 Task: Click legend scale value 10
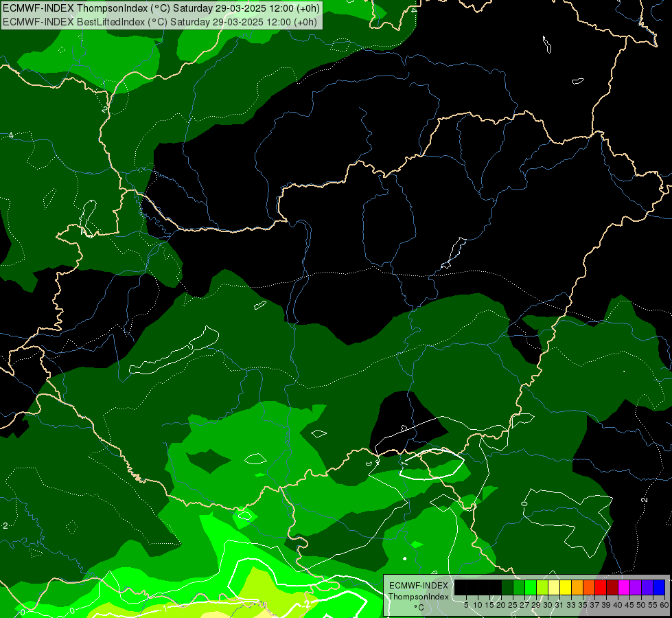point(478,605)
